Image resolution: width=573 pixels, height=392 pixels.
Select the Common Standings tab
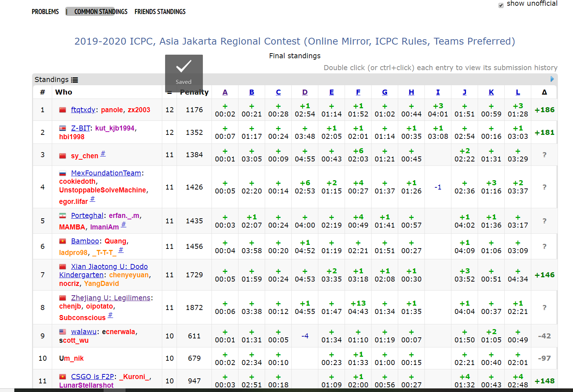tap(101, 12)
